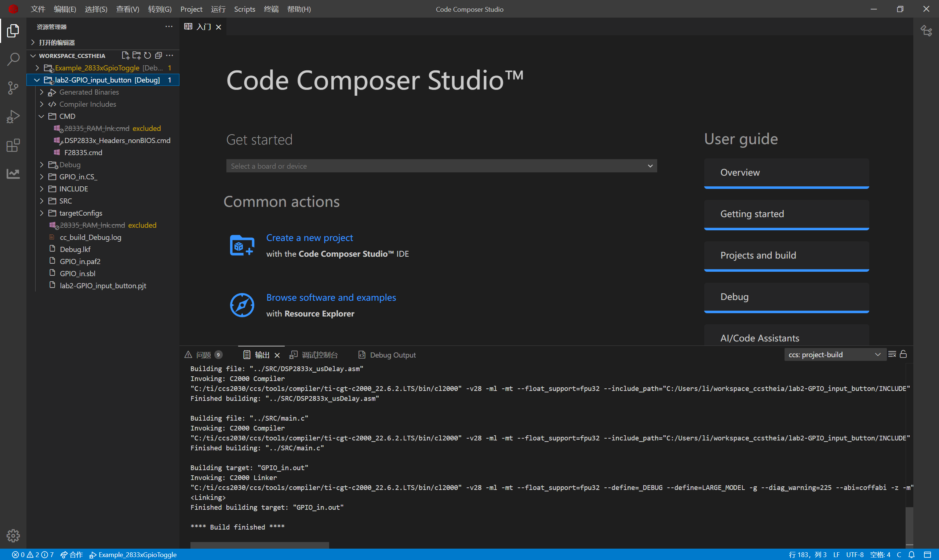Switch to the Debug Output tab
The height and width of the screenshot is (560, 939).
pos(392,355)
